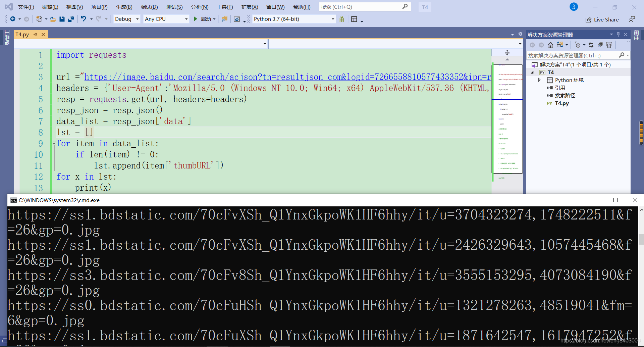The height and width of the screenshot is (347, 644).
Task: Click the editor settings gear icon
Action: point(520,34)
